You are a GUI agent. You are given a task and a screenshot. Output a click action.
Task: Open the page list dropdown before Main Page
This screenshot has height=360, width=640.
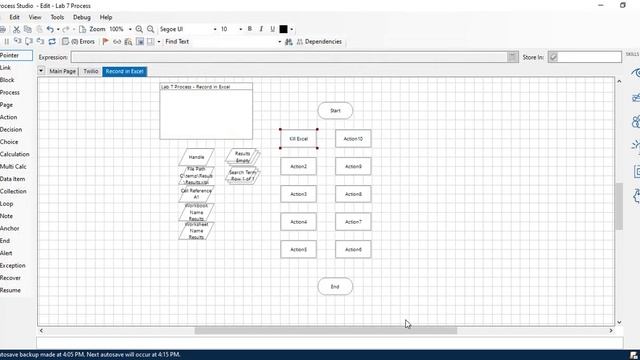point(41,71)
